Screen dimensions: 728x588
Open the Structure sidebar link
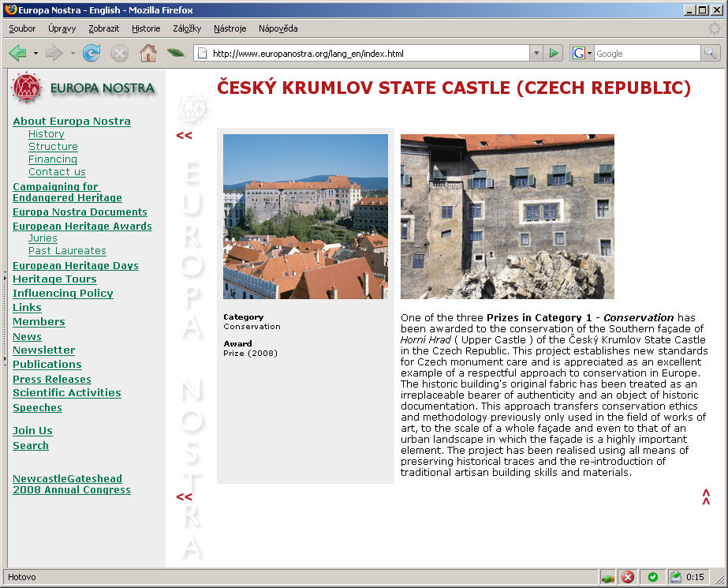click(53, 146)
